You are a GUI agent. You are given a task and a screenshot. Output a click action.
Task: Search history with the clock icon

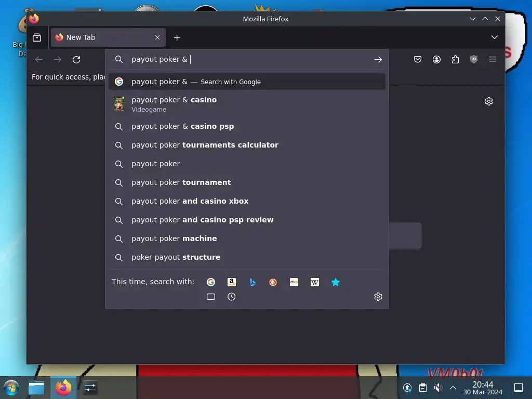(x=231, y=297)
